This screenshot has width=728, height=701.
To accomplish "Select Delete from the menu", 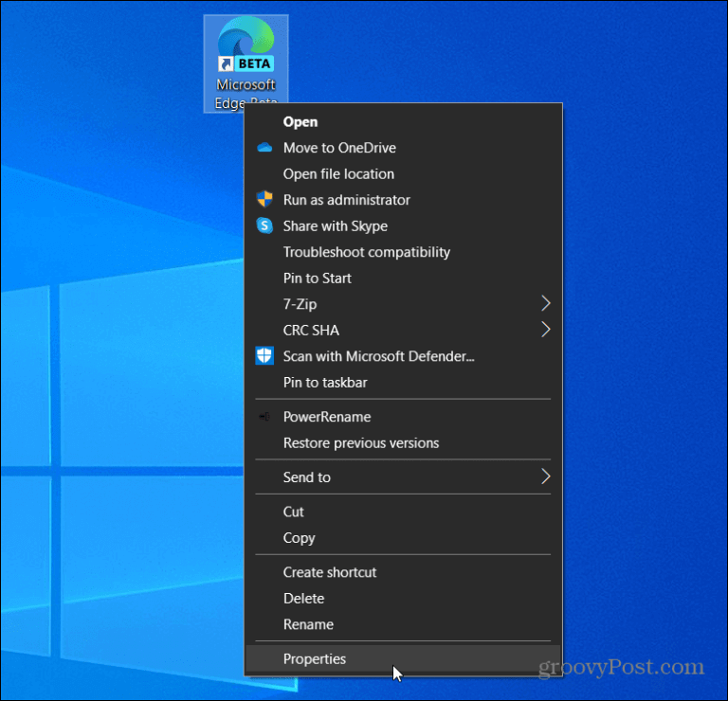I will (403, 598).
